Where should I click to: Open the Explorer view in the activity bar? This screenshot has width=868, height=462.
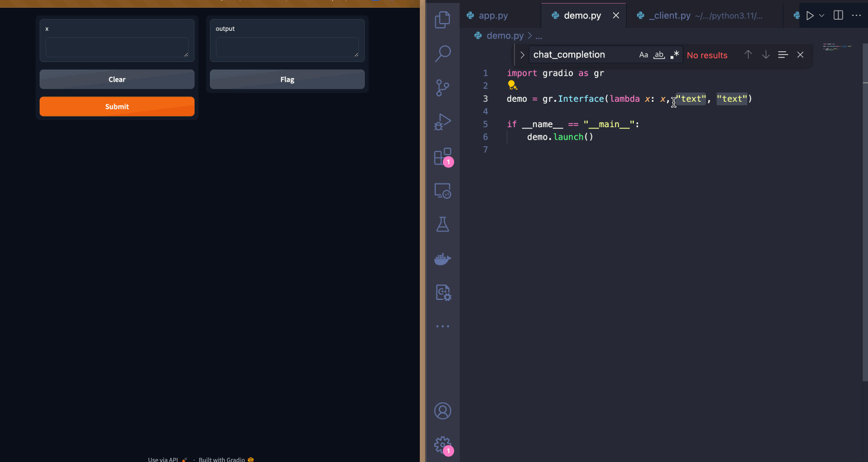pyautogui.click(x=442, y=20)
